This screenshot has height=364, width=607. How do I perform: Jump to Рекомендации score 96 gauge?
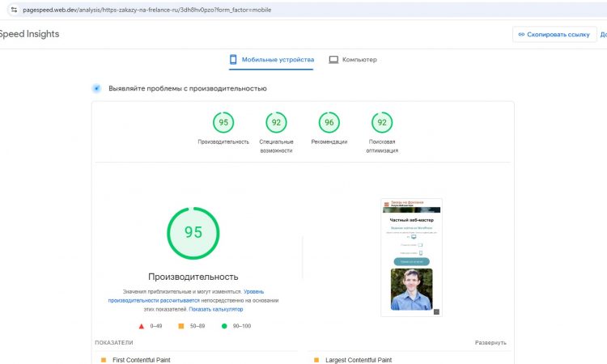[329, 122]
